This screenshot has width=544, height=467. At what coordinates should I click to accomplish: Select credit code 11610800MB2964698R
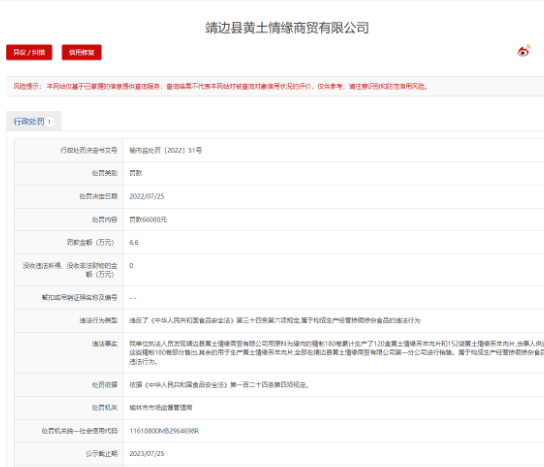tap(164, 431)
